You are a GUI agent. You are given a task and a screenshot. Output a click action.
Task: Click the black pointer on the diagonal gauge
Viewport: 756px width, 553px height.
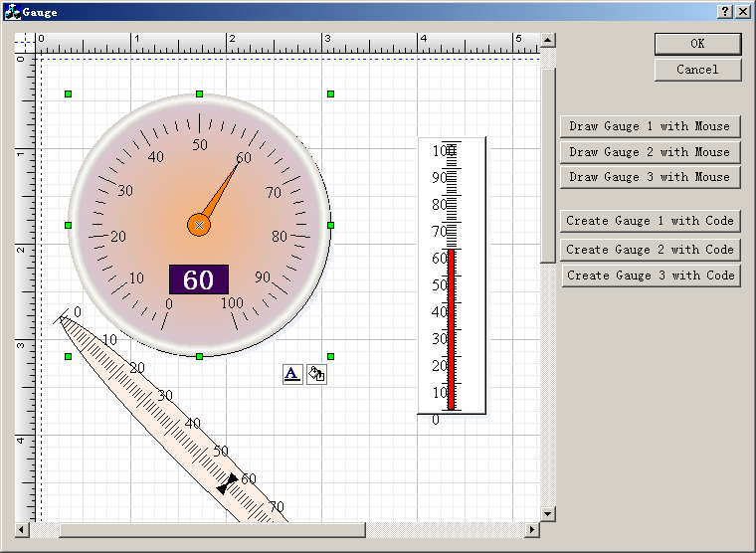(x=229, y=484)
